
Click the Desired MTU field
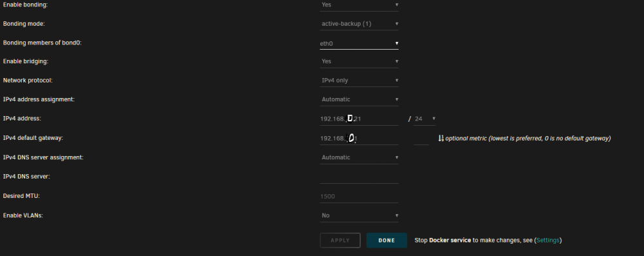pos(359,197)
